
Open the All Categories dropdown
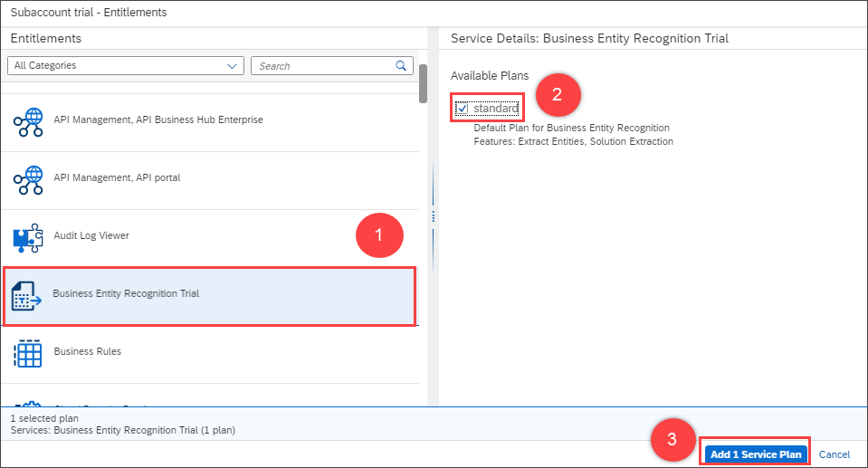pyautogui.click(x=126, y=65)
